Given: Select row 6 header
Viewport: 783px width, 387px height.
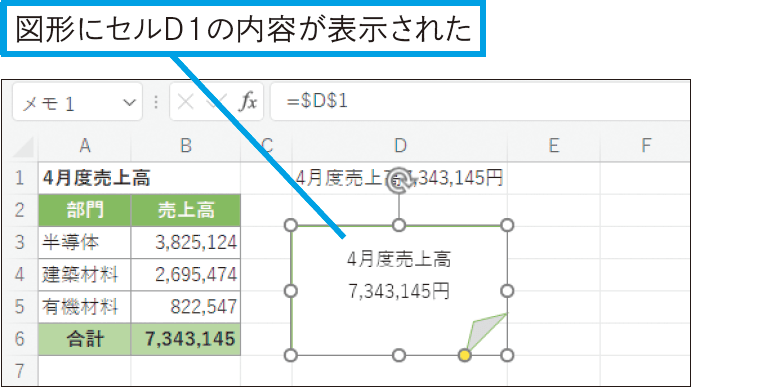Looking at the screenshot, I should pos(19,339).
